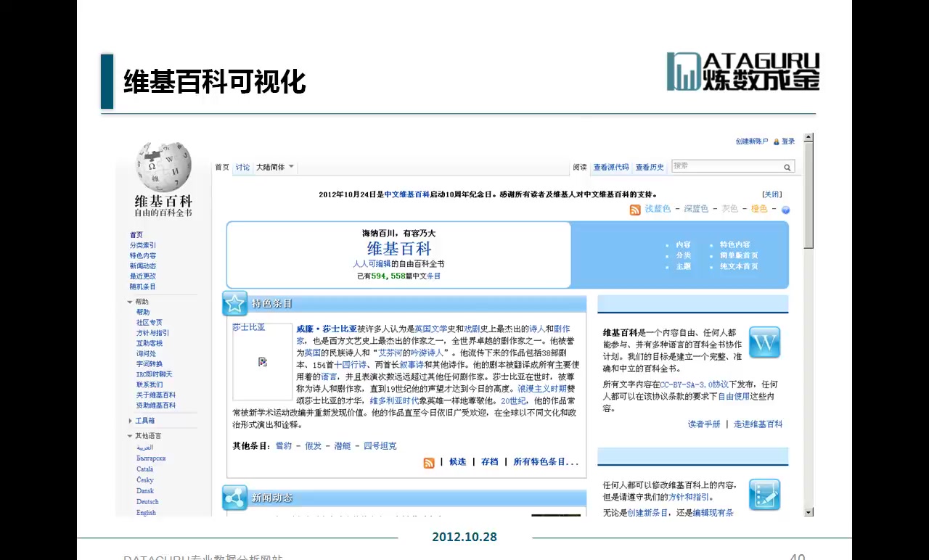Switch to the 首页 page tab

tap(221, 168)
